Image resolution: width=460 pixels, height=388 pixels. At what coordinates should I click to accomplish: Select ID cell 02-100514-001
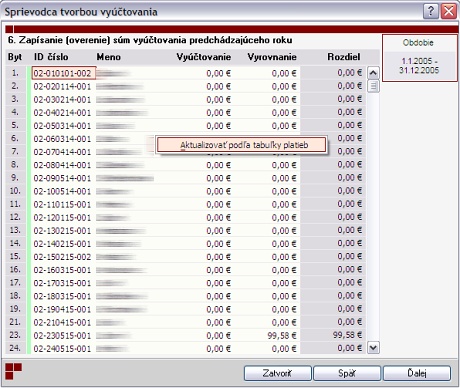62,191
